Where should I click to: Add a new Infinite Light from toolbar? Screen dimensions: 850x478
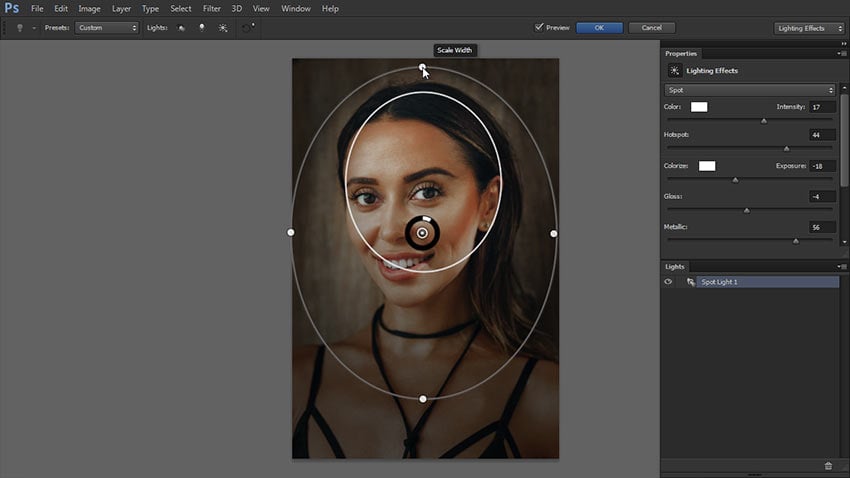pos(222,28)
